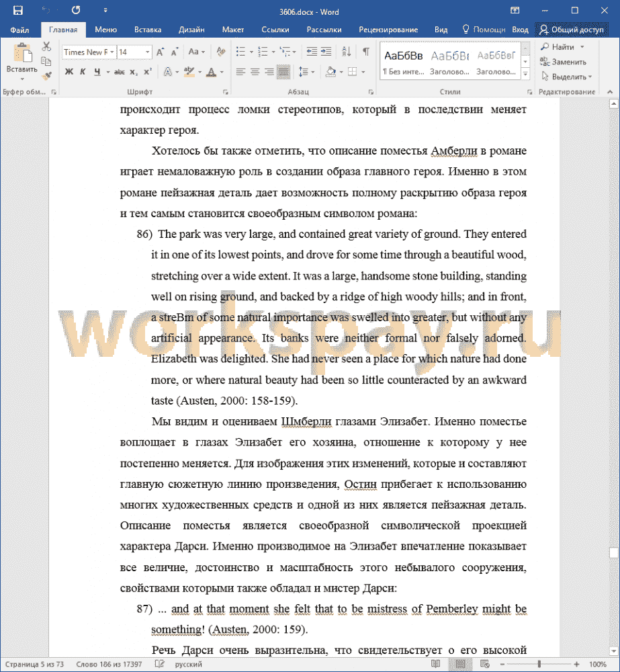The height and width of the screenshot is (672, 620).
Task: Toggle superscript formatting
Action: tap(148, 72)
